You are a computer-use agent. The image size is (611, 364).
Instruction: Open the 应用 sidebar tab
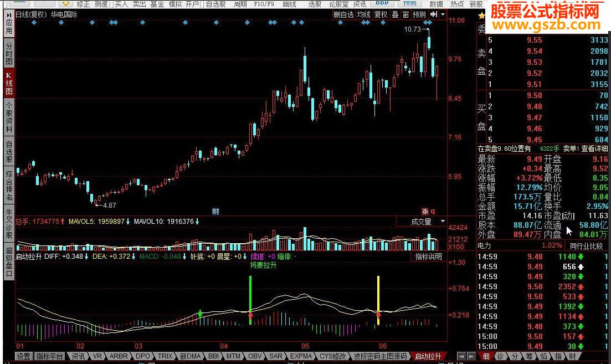pos(9,23)
